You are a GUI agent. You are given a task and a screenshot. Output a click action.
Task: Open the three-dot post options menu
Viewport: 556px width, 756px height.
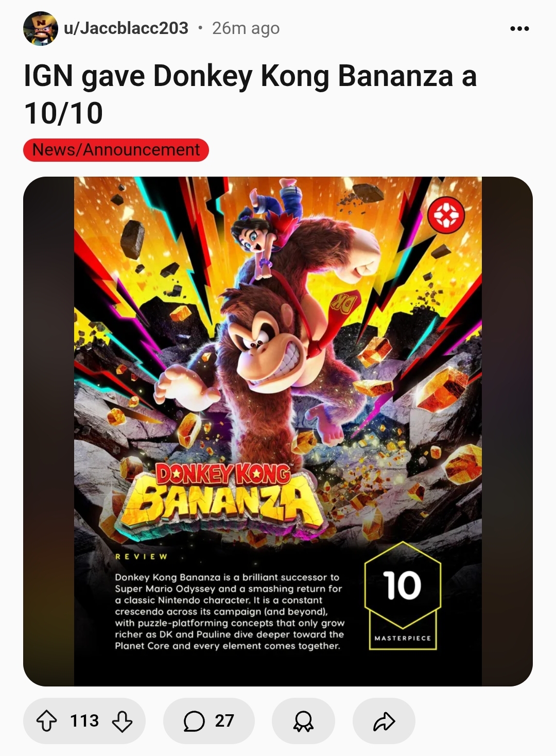click(519, 28)
